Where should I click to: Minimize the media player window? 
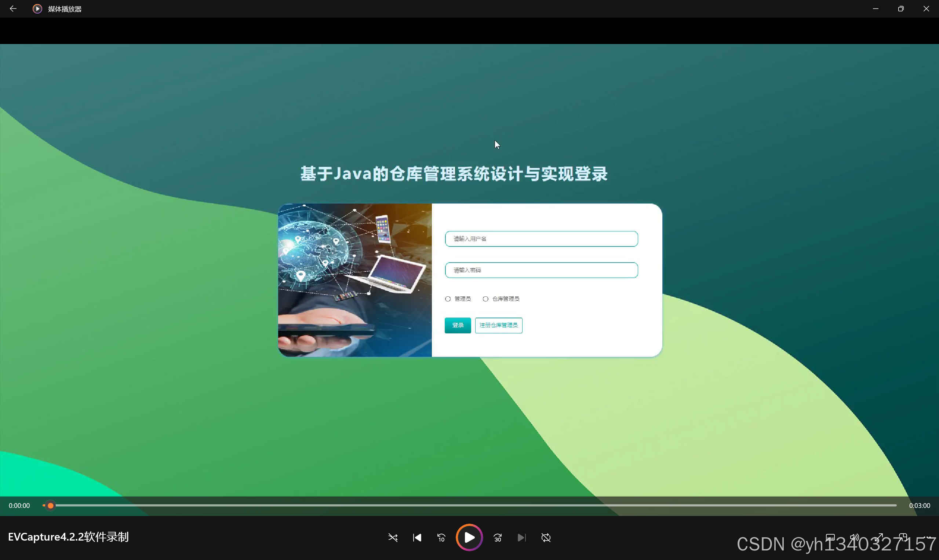pyautogui.click(x=876, y=9)
